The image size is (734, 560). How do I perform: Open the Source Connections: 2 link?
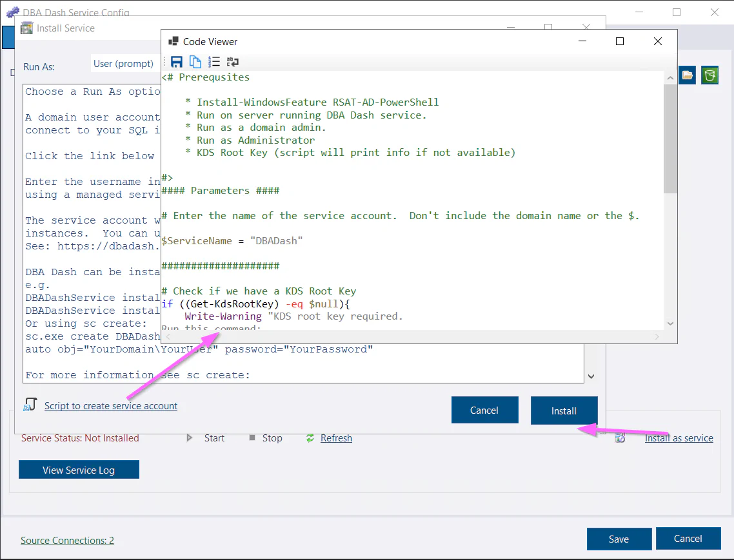tap(68, 541)
